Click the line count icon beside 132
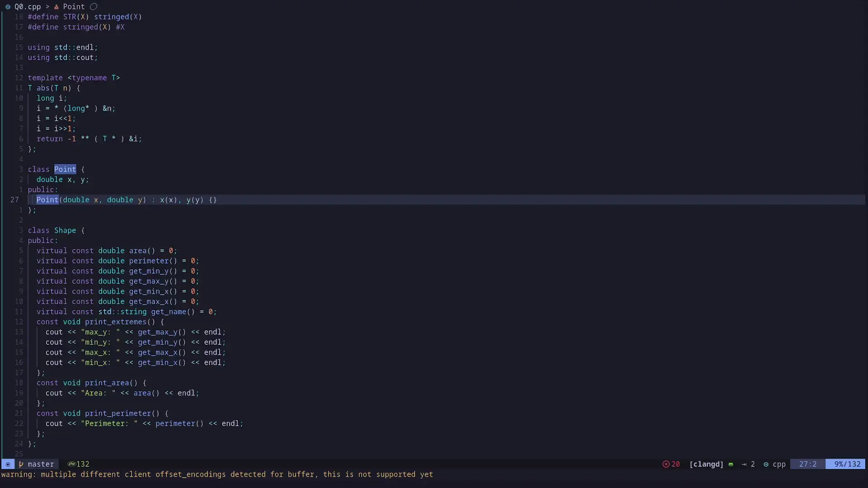 pyautogui.click(x=71, y=464)
